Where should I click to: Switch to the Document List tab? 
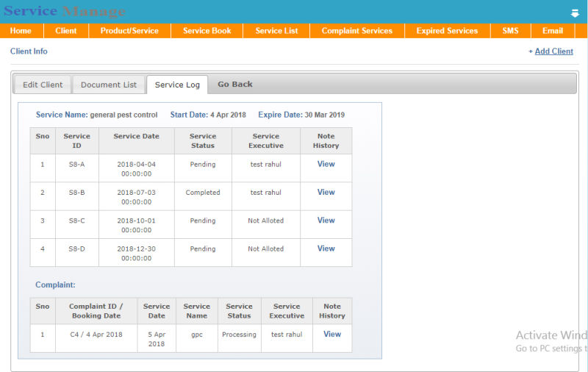coord(109,85)
